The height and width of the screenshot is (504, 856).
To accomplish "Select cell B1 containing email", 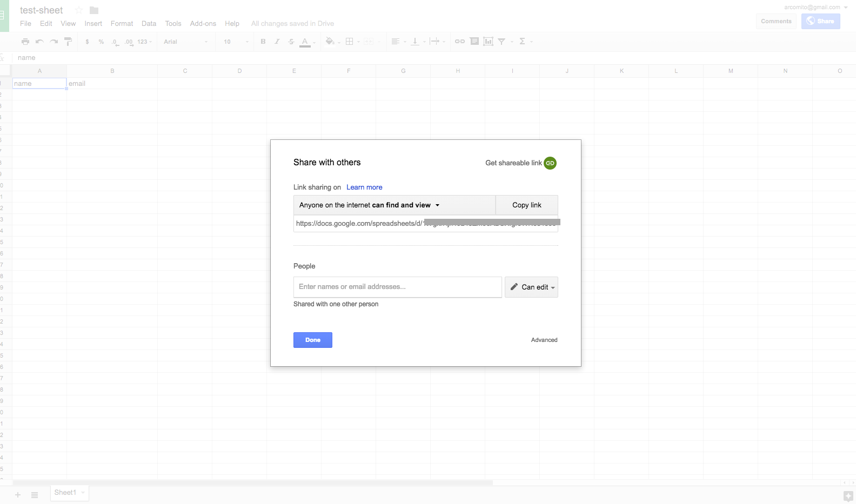I will point(112,84).
